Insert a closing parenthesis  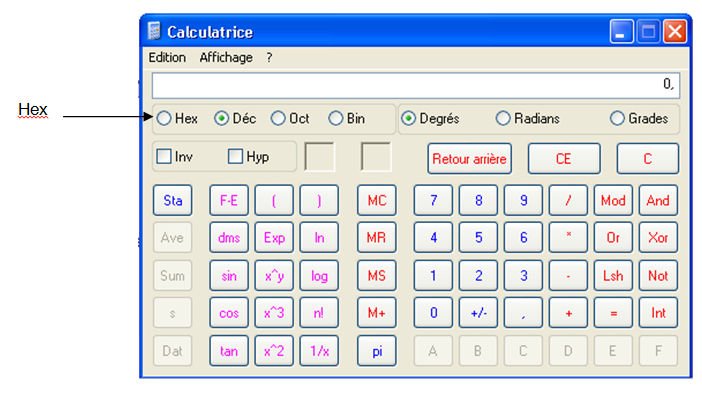pyautogui.click(x=319, y=200)
